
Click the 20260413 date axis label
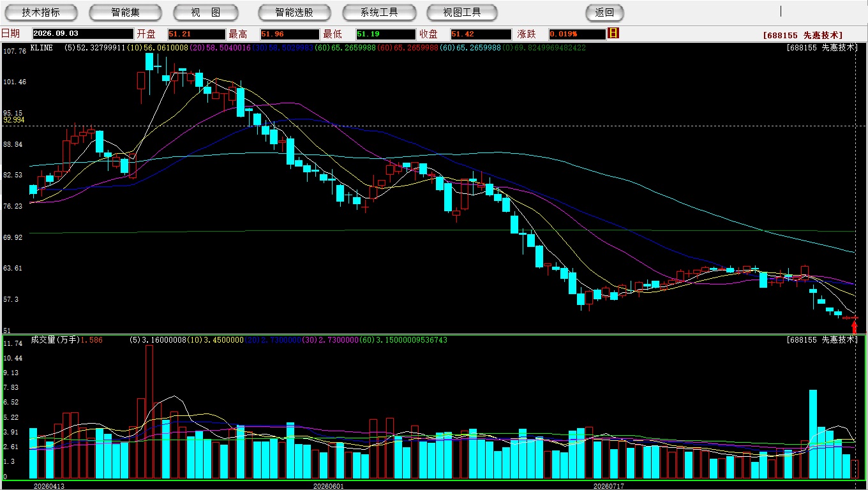(x=49, y=486)
